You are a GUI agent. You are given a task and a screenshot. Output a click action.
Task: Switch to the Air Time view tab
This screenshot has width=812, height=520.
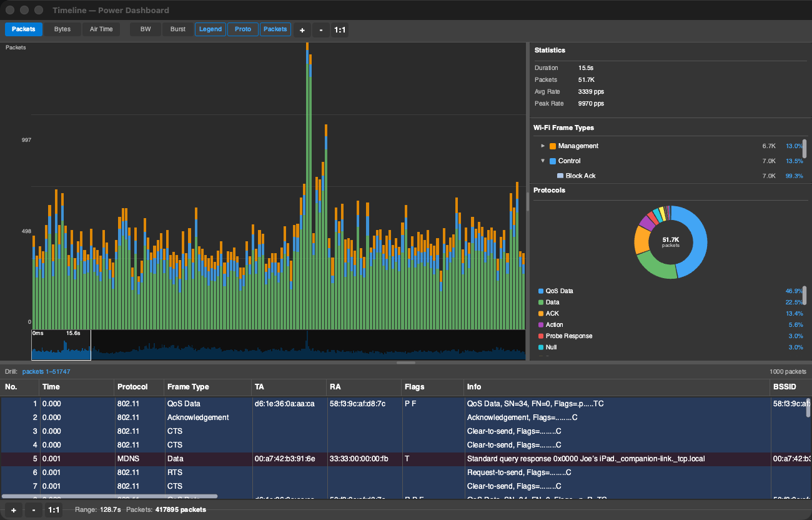(x=101, y=29)
